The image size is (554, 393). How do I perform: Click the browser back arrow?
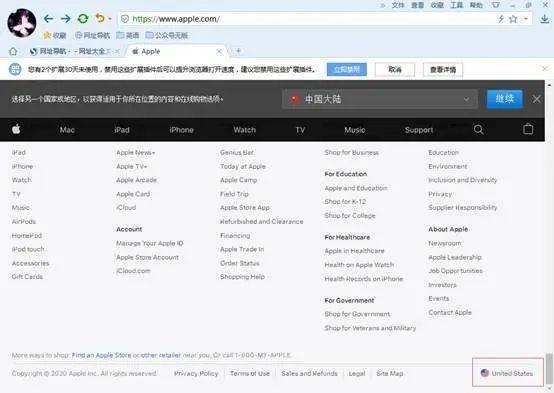click(48, 18)
